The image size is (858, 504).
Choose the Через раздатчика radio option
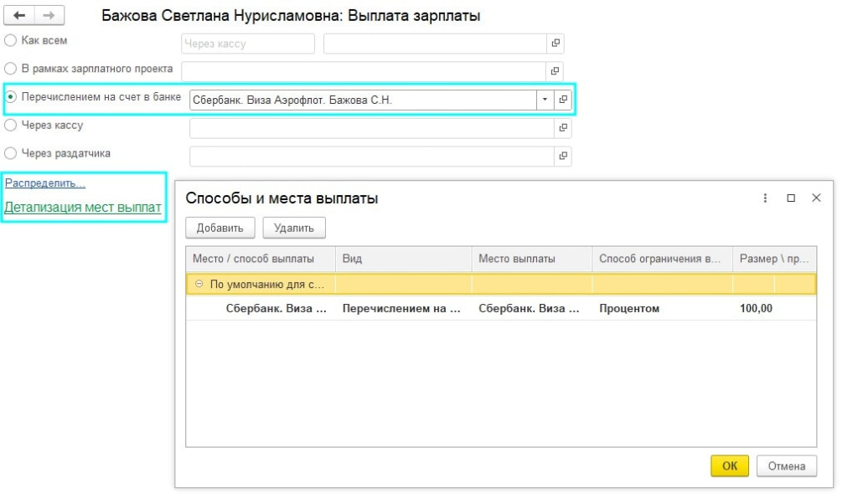(10, 153)
